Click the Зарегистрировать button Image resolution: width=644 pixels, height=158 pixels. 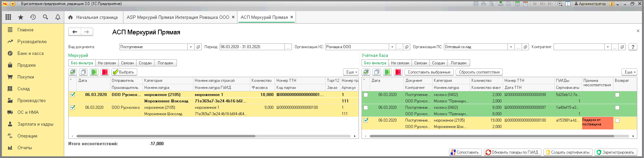616,152
